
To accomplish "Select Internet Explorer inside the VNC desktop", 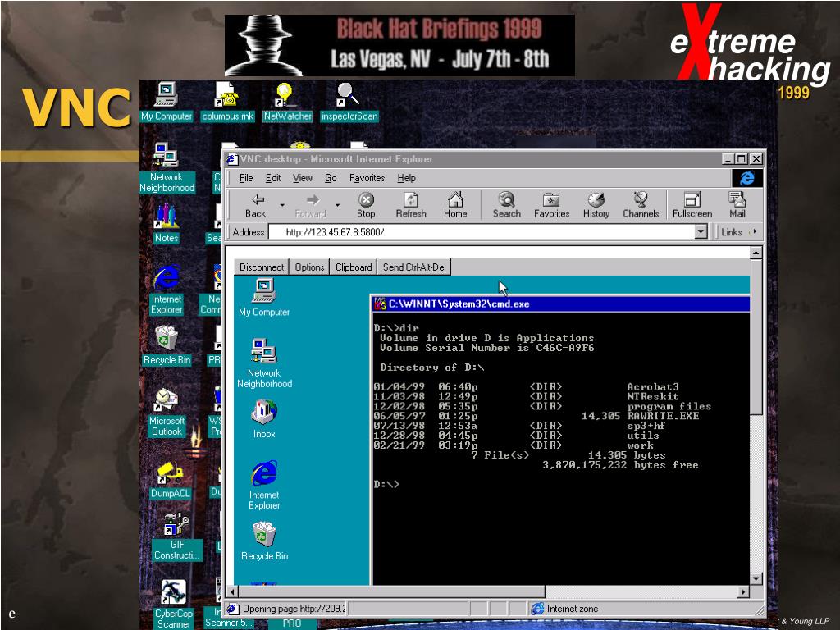I will (264, 486).
